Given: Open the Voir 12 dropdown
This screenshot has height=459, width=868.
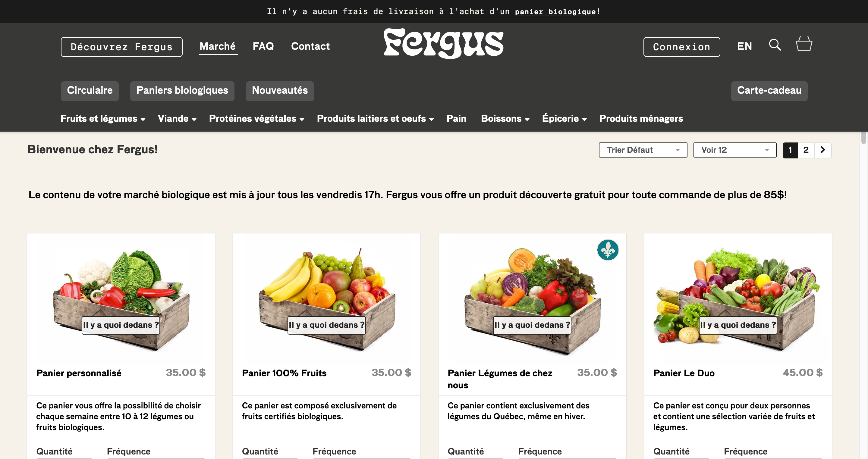Looking at the screenshot, I should pyautogui.click(x=734, y=150).
